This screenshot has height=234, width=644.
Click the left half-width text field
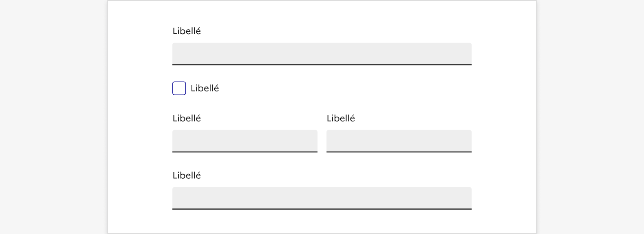[x=245, y=141]
